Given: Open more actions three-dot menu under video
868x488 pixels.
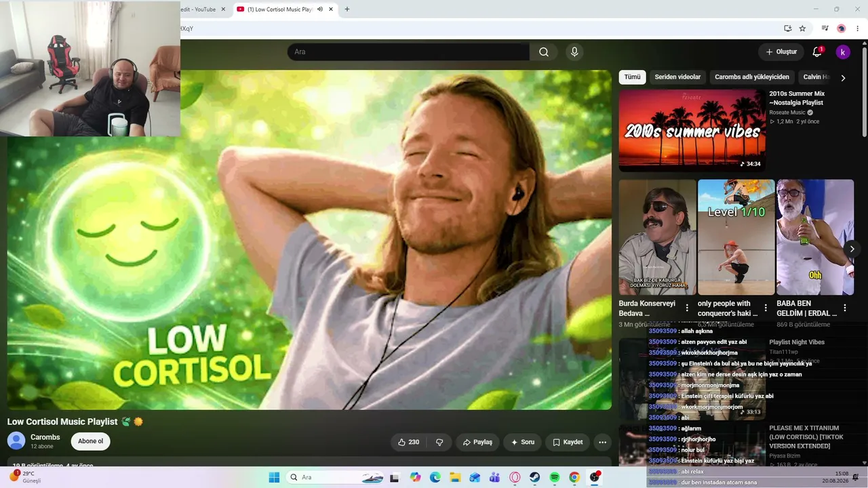Looking at the screenshot, I should pos(602,443).
